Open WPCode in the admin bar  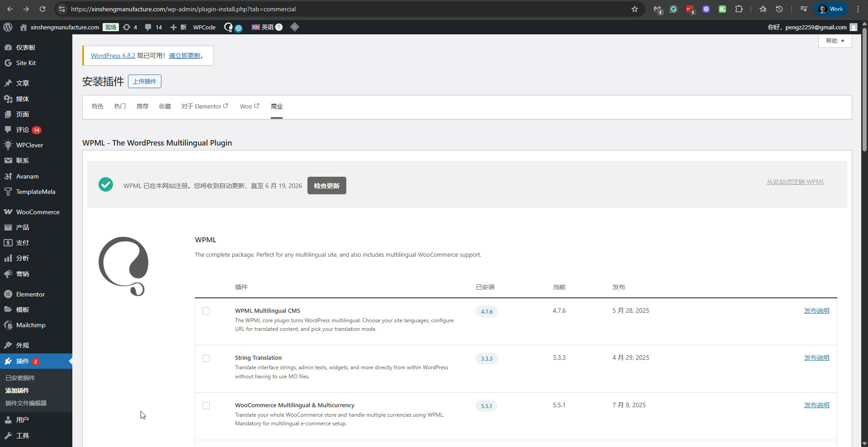tap(204, 27)
